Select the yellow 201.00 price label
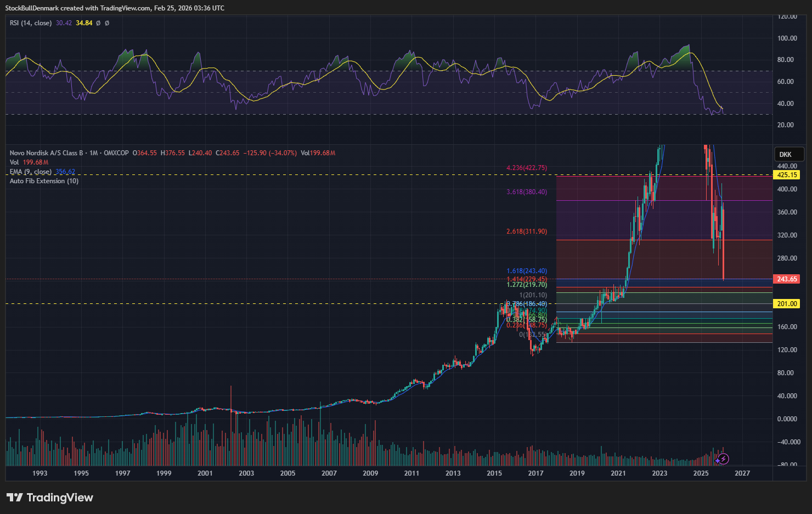Viewport: 812px width, 514px height. (787, 304)
